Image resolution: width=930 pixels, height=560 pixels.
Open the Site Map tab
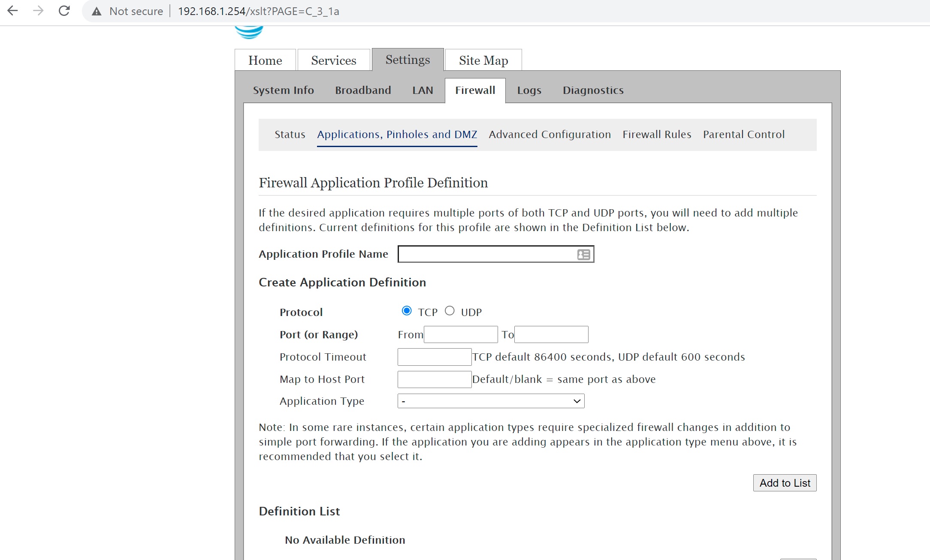483,60
